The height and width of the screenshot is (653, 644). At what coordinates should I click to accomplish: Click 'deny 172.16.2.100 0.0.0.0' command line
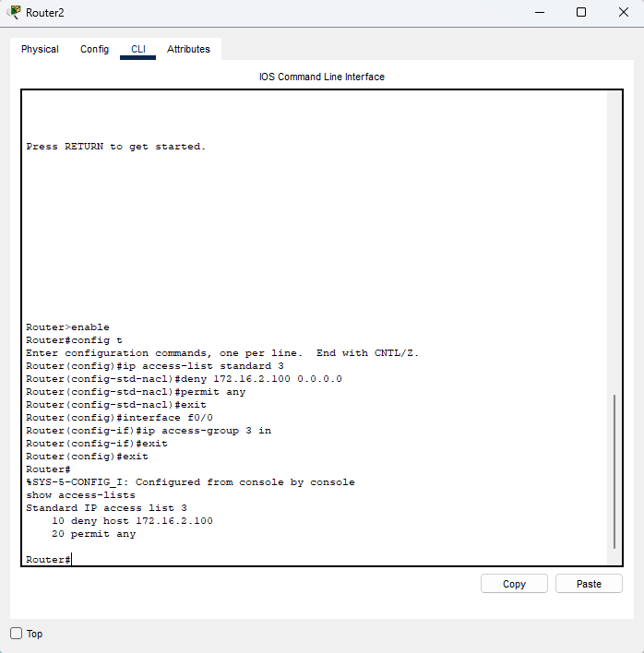[184, 379]
